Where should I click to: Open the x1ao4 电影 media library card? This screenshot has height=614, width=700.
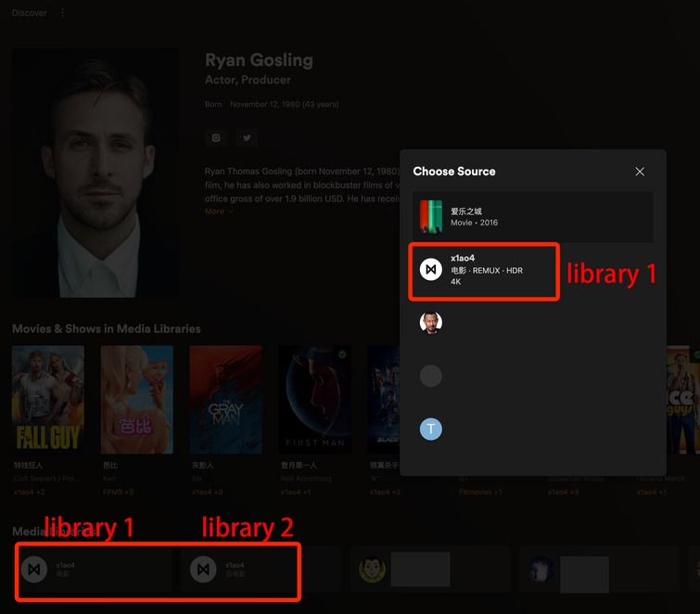95,569
